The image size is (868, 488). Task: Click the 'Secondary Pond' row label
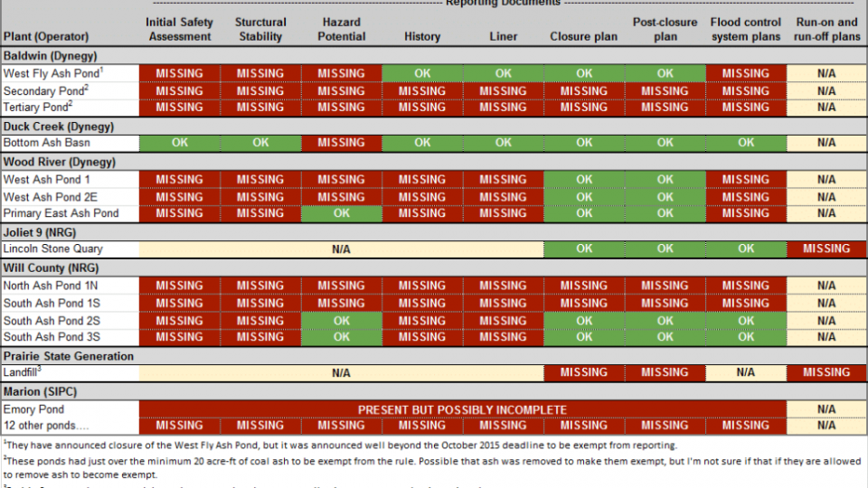(45, 90)
